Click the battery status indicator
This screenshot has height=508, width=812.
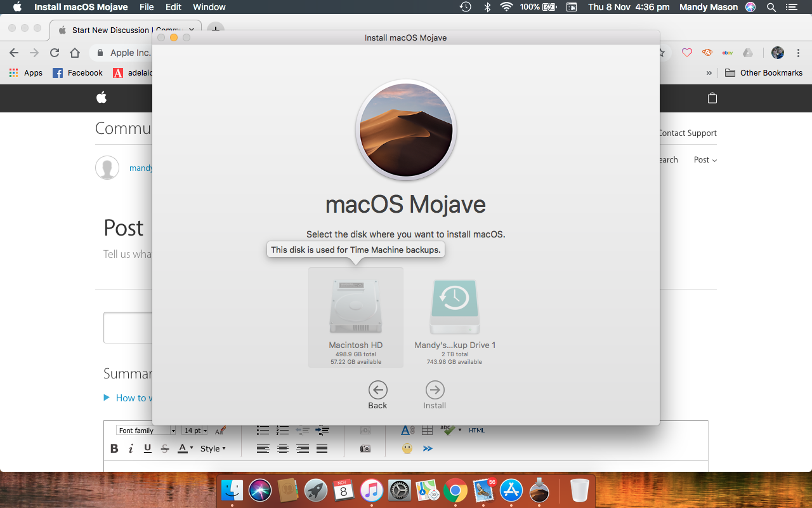tap(538, 7)
